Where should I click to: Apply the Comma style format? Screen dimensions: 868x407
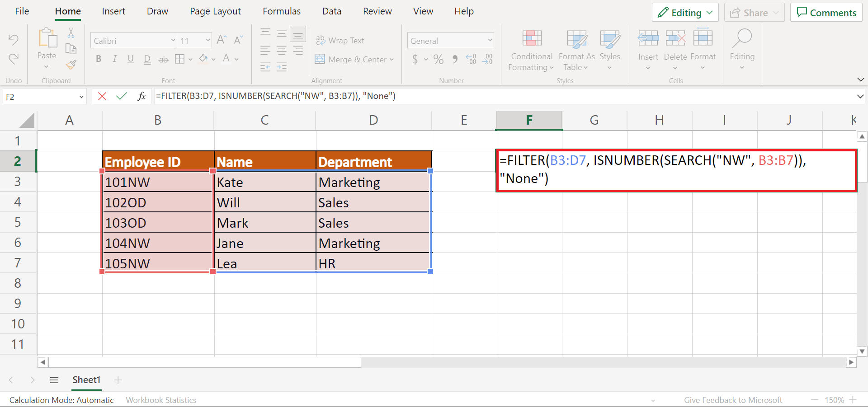[x=455, y=59]
